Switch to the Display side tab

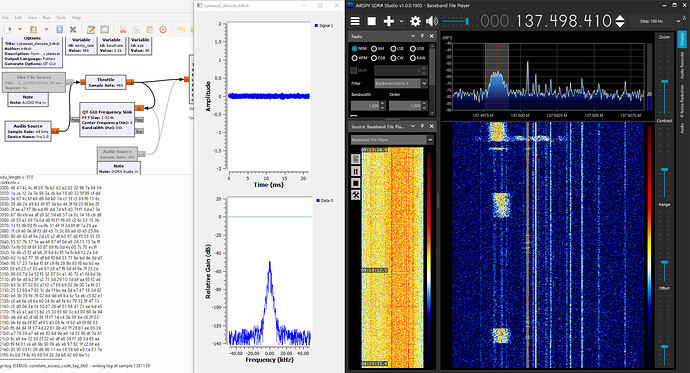[682, 38]
